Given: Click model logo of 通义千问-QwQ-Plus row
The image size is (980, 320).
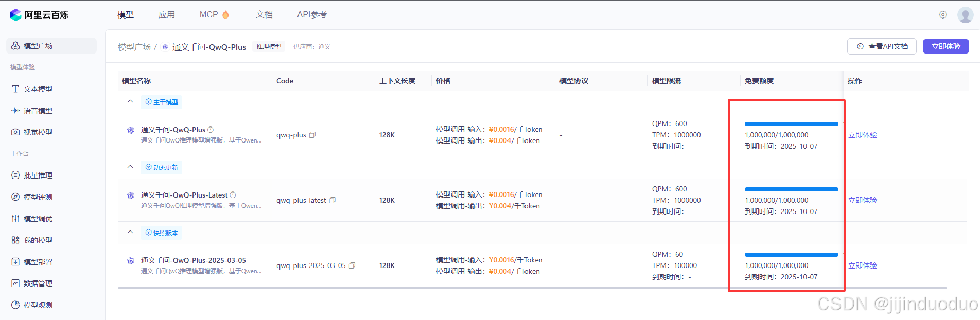Looking at the screenshot, I should pos(131,130).
